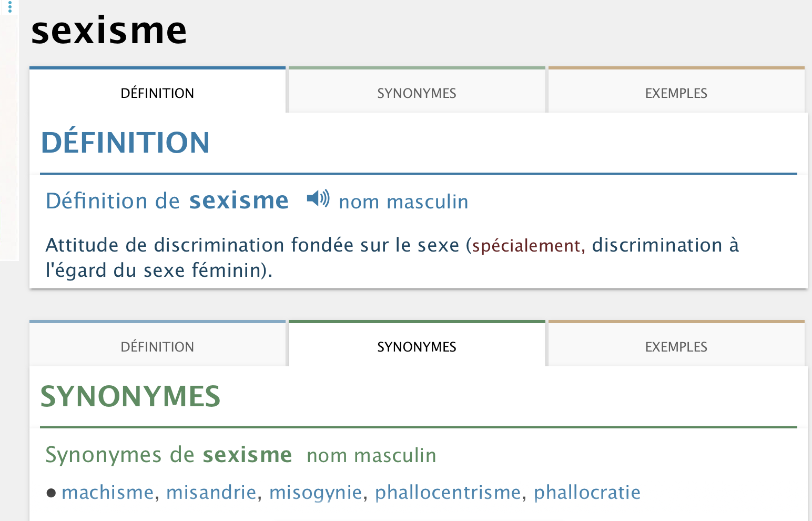The image size is (812, 521).
Task: Click the "phallocentrisme" synonym link
Action: click(448, 493)
